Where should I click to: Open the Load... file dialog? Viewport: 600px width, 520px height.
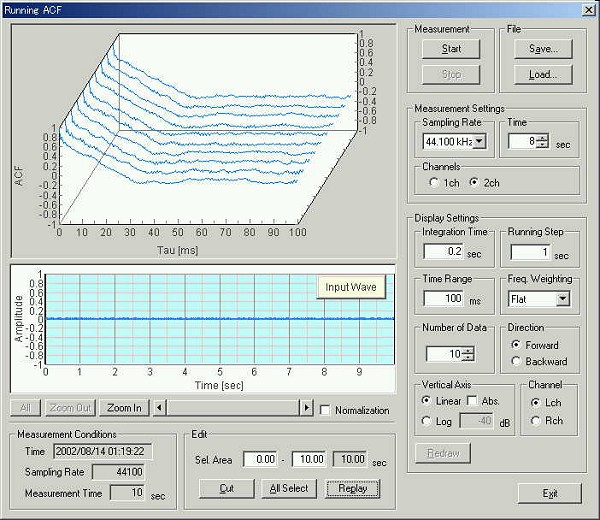(542, 74)
